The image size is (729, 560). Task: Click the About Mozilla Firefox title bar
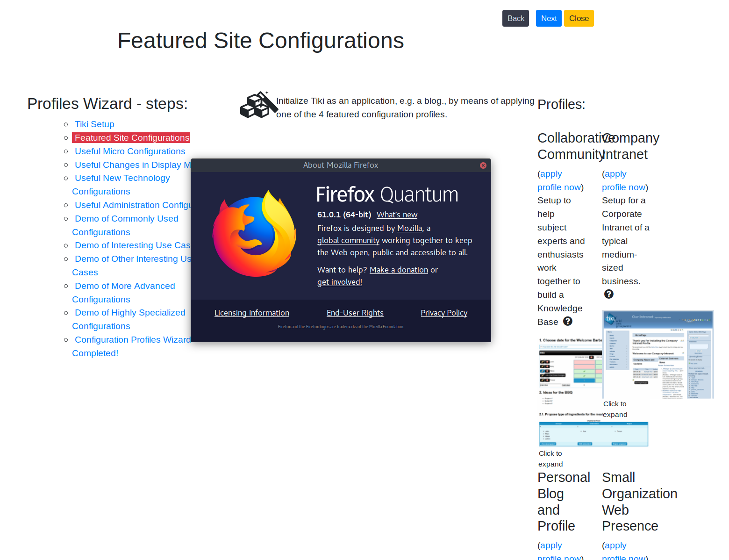[341, 165]
